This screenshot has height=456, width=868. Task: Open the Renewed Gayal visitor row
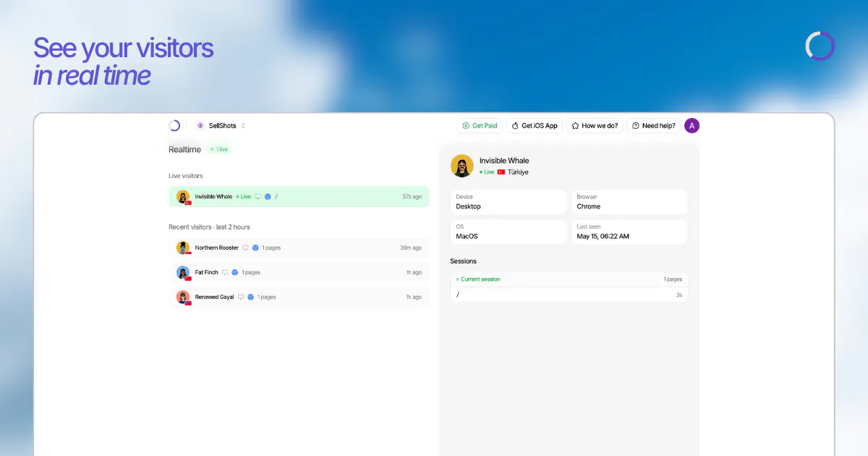coord(299,297)
